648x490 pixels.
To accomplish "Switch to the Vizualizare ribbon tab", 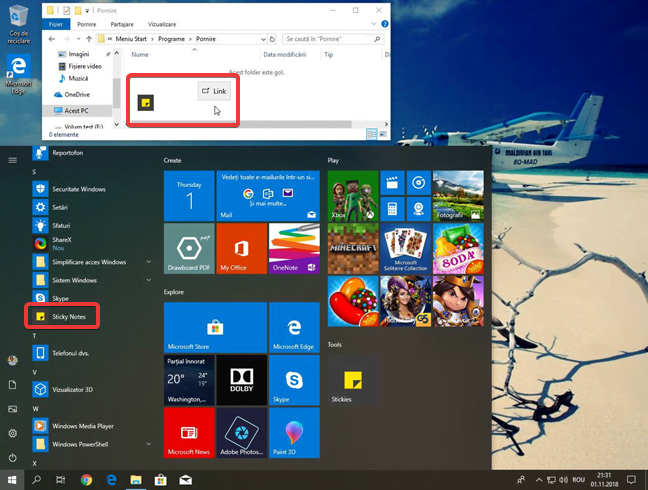I will (162, 24).
